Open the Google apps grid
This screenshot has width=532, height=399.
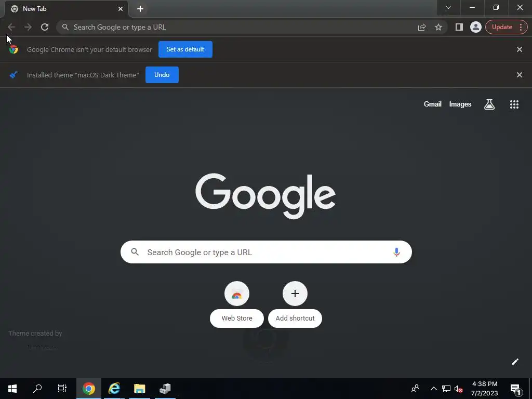(x=514, y=104)
